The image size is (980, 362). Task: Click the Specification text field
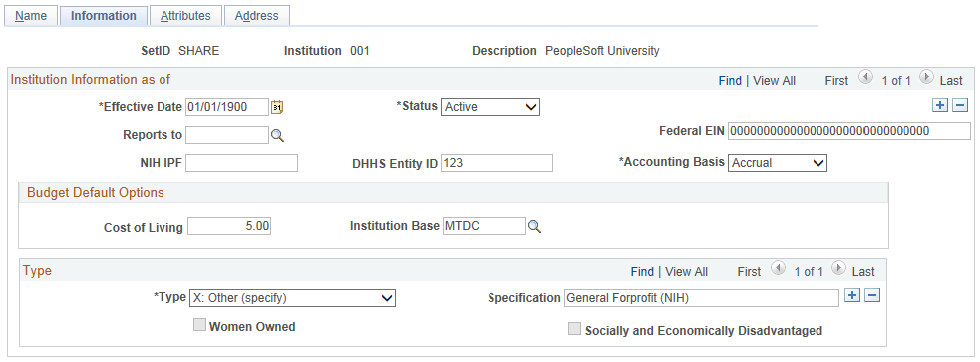click(x=701, y=298)
